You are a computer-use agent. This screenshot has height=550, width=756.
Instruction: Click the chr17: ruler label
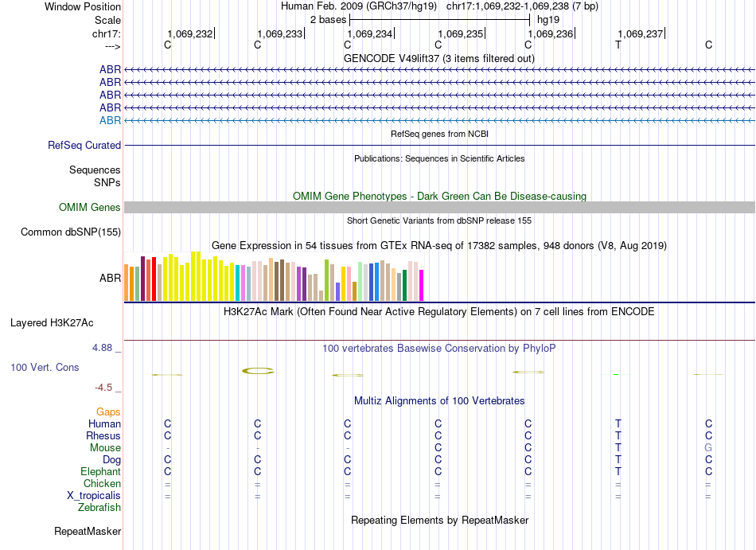107,33
